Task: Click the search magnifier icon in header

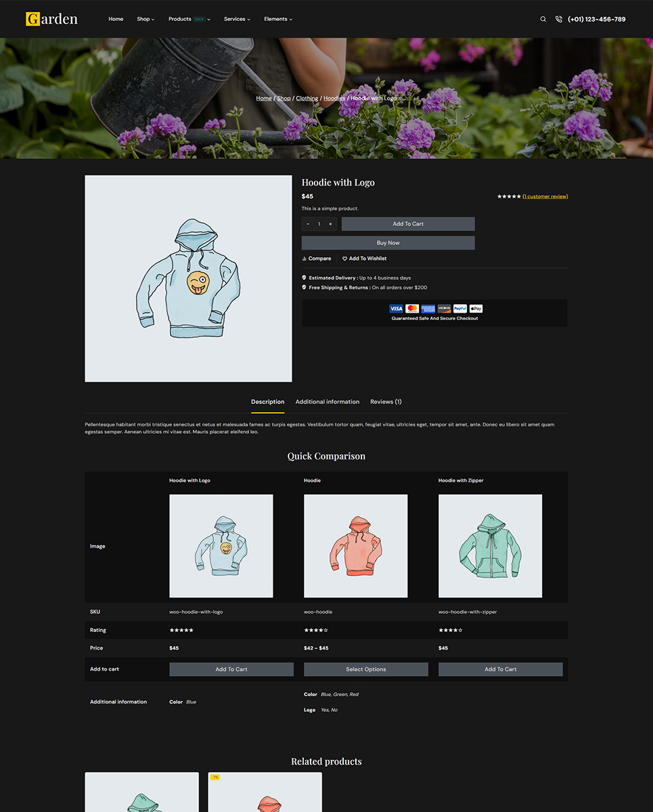Action: point(543,19)
